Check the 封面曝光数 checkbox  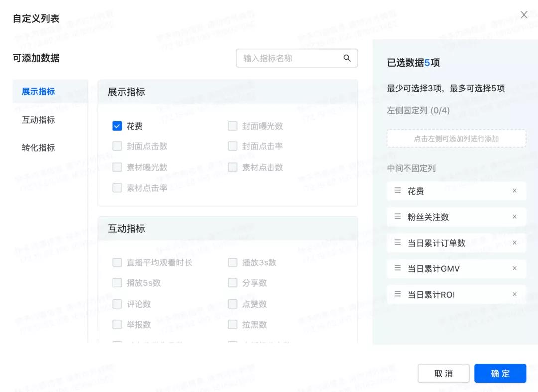[232, 126]
